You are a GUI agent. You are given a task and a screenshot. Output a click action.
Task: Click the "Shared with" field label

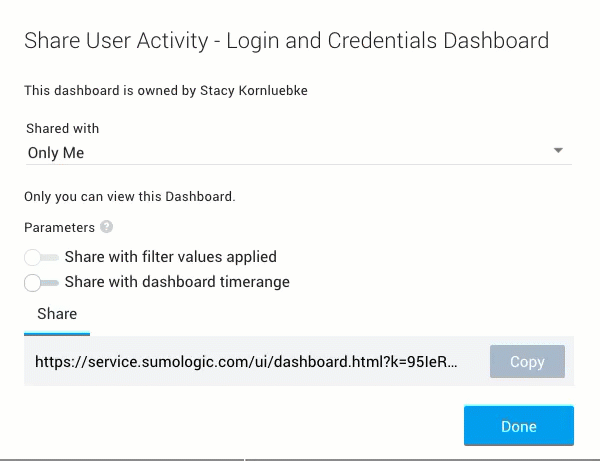(x=62, y=129)
